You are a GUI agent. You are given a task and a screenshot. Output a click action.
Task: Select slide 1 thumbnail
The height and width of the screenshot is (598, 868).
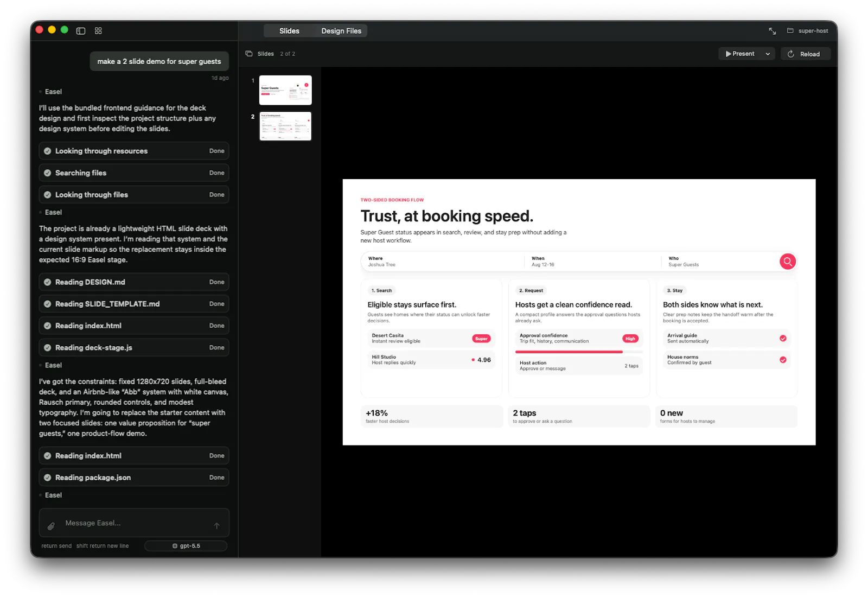click(285, 90)
